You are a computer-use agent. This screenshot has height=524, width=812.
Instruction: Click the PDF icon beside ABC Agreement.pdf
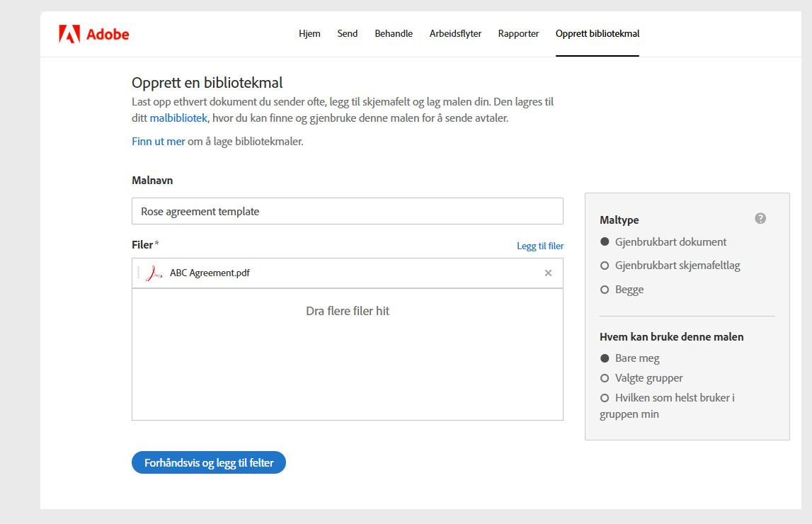pyautogui.click(x=154, y=273)
